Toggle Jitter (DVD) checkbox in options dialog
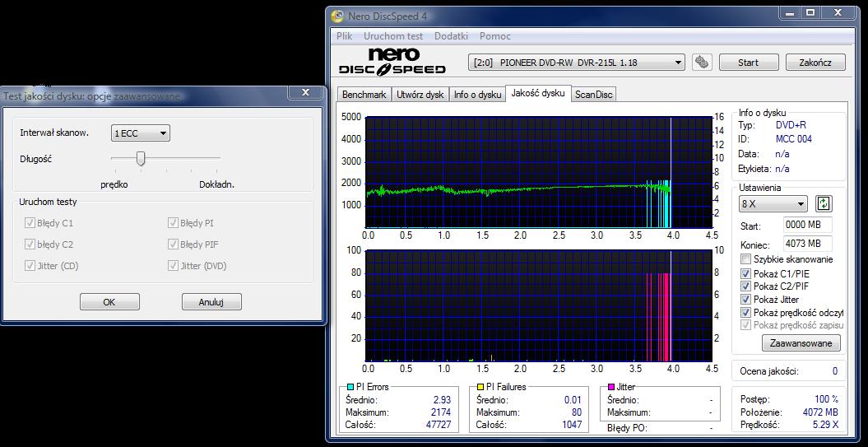This screenshot has width=868, height=447. 173,266
